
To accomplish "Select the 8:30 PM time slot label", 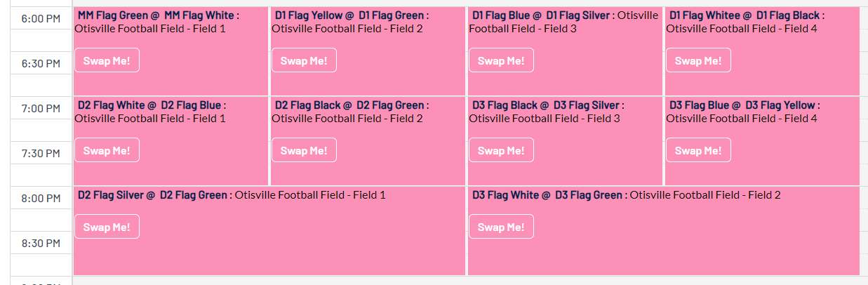I will (x=41, y=244).
